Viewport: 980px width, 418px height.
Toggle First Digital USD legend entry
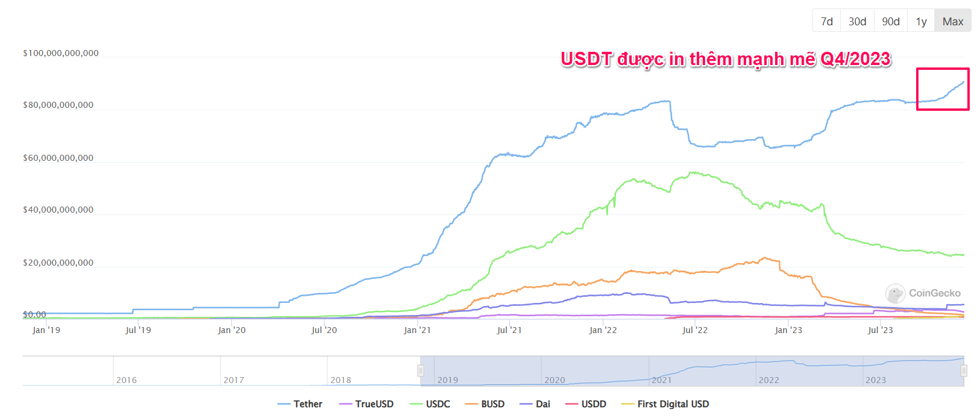(665, 404)
